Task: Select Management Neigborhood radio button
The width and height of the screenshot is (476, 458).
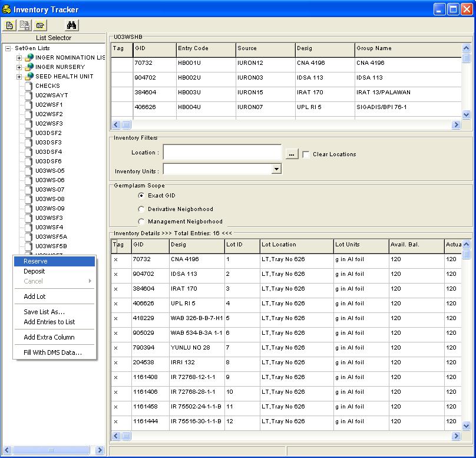Action: pyautogui.click(x=141, y=222)
